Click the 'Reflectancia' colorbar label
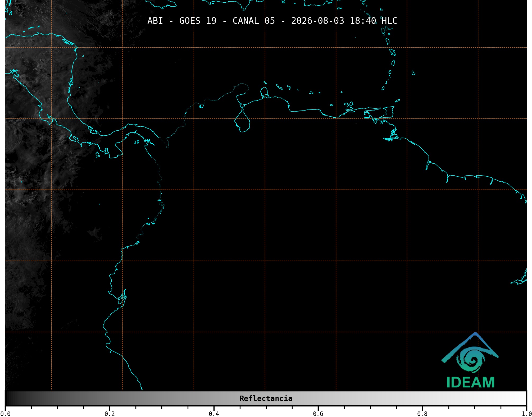This screenshot has height=417, width=532. point(266,398)
